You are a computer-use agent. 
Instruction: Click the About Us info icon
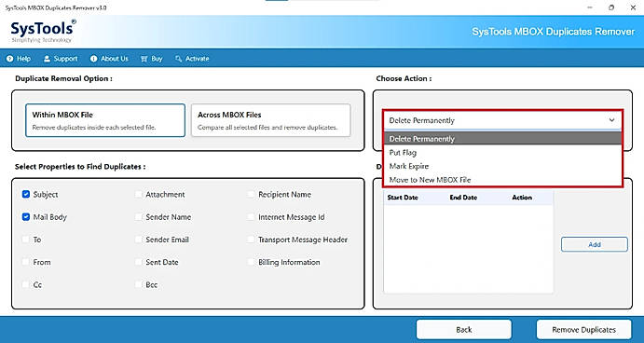(93, 59)
